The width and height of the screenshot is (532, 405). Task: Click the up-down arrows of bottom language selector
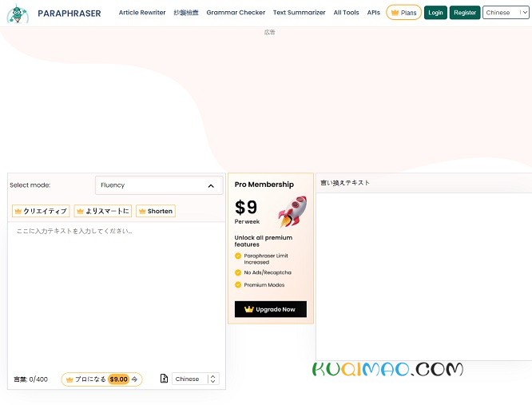pos(212,379)
